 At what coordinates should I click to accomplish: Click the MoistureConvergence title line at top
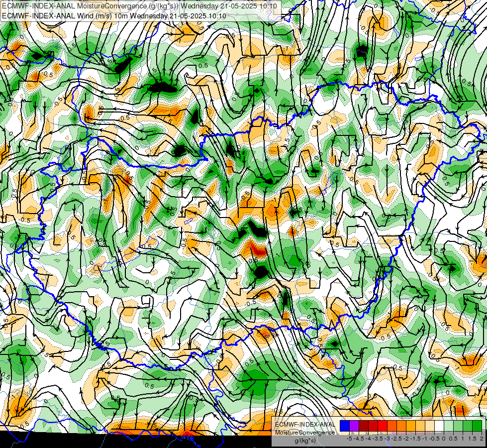click(139, 6)
